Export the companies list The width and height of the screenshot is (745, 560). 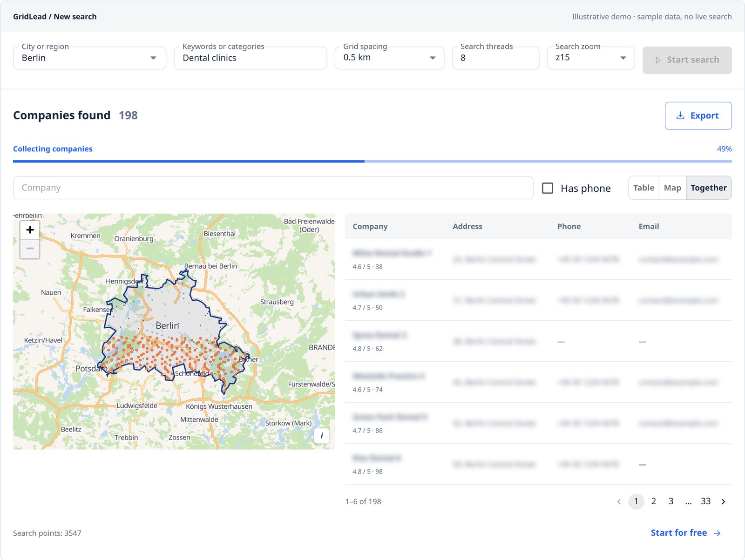pos(698,115)
